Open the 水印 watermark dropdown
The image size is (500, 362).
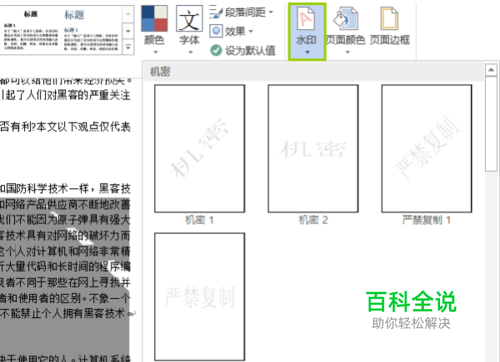coord(307,32)
